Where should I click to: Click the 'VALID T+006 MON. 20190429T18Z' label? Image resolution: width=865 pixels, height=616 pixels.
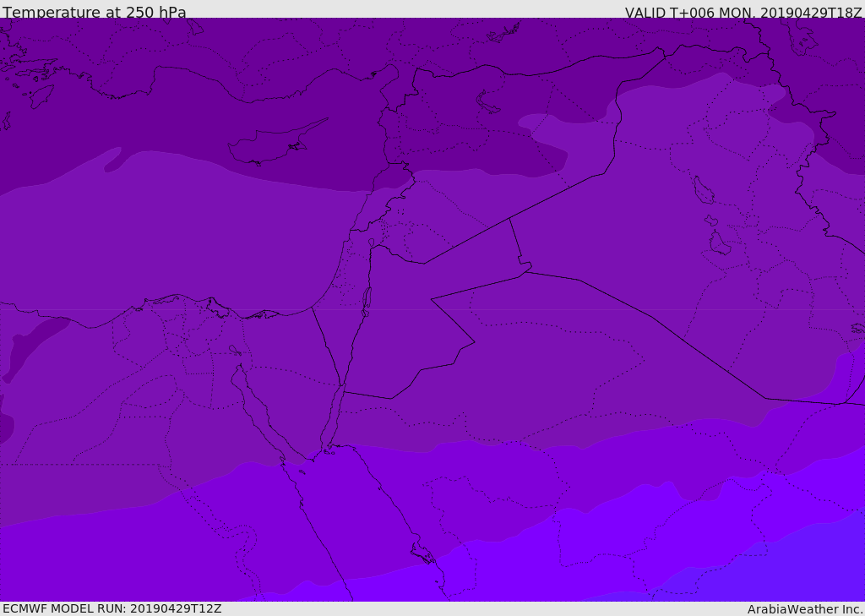click(743, 12)
